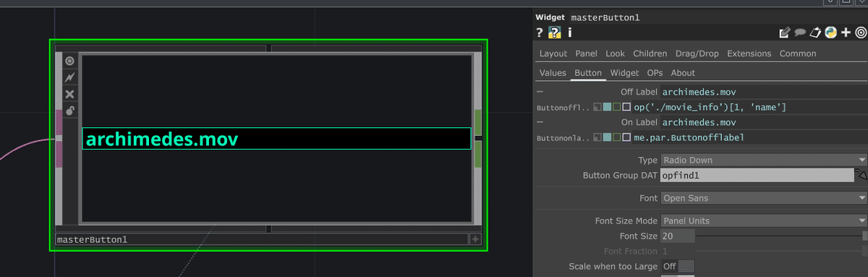Image resolution: width=868 pixels, height=277 pixels.
Task: Open Font Size Mode dropdown showing Panel Units
Action: [x=764, y=221]
